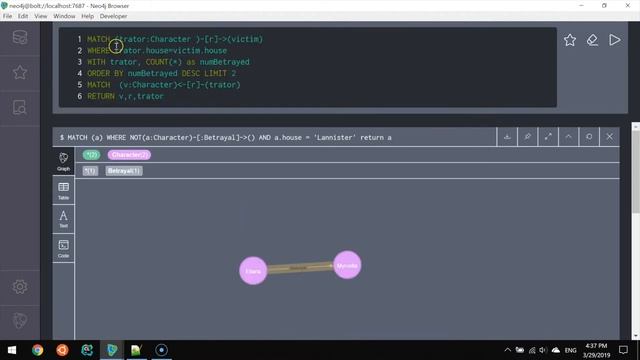Click line 4 ORDER BY numBetrayed
Image resolution: width=640 pixels, height=360 pixels.
click(161, 73)
